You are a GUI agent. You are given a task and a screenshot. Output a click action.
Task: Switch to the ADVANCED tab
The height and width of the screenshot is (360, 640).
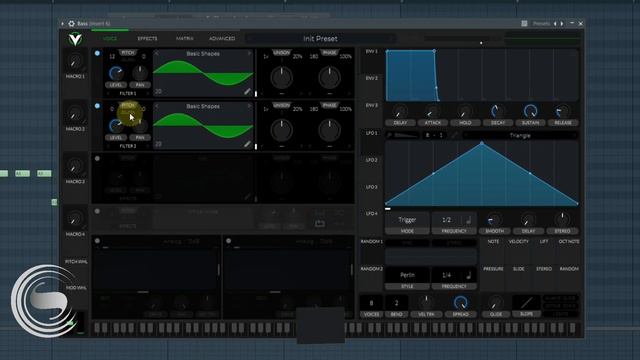[222, 39]
